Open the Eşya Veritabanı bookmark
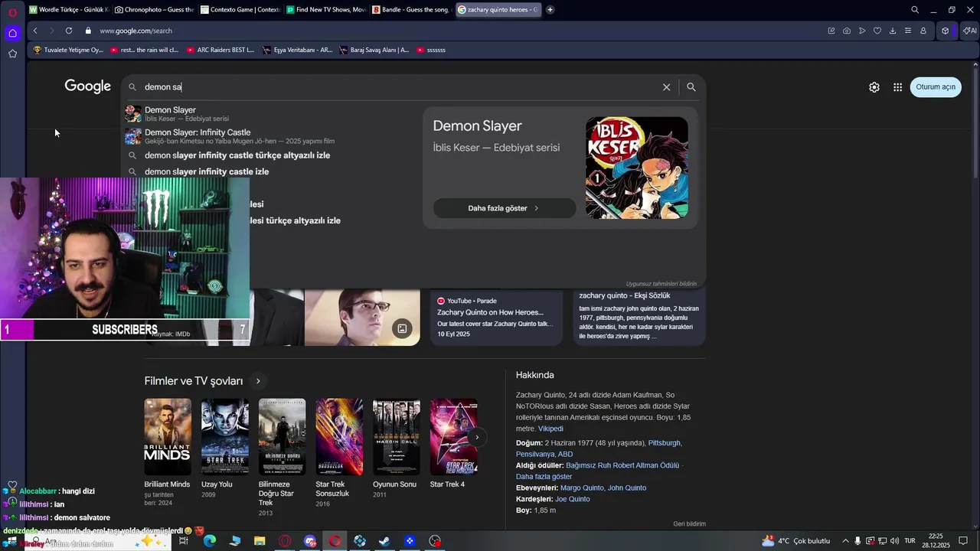This screenshot has width=980, height=551. coord(297,50)
